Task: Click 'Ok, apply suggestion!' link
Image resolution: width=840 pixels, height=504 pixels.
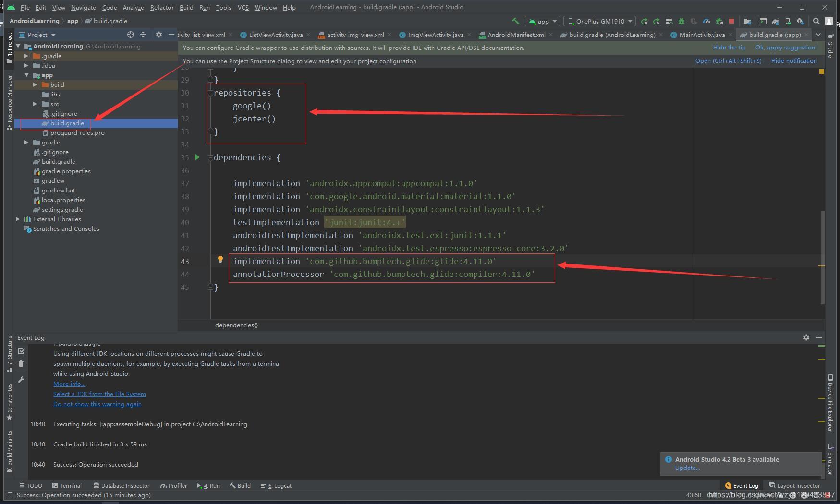Action: click(x=786, y=48)
